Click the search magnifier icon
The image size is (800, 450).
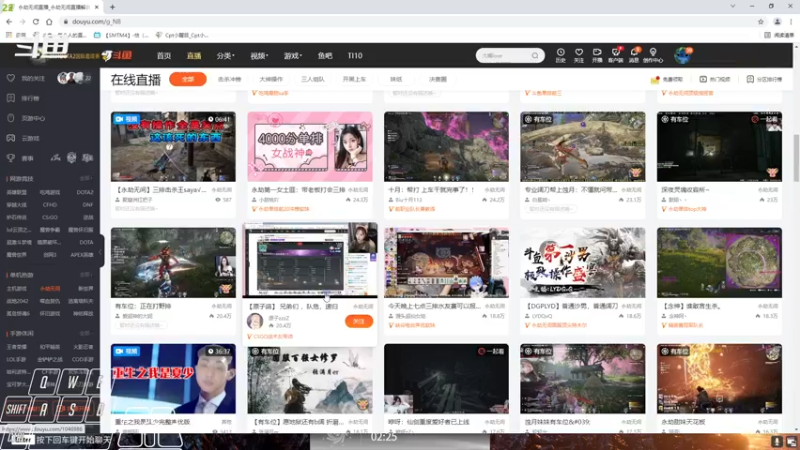coord(535,56)
